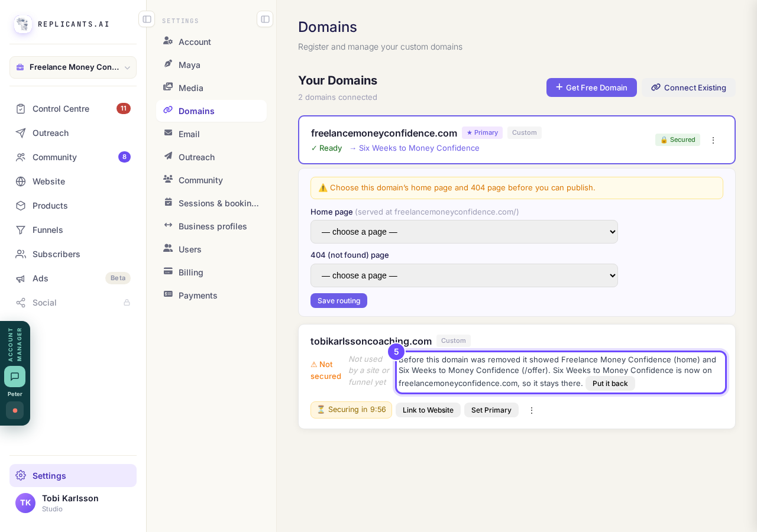Open Payments settings section

point(212,295)
